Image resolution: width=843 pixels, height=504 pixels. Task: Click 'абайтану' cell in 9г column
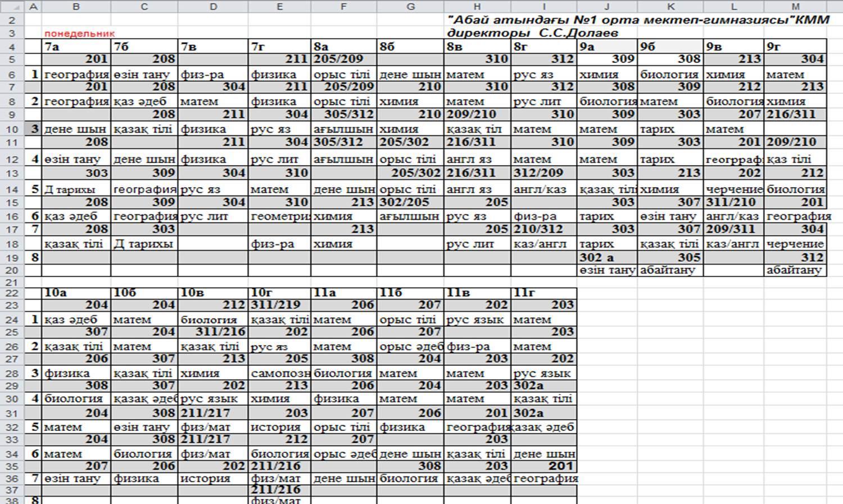(x=795, y=270)
